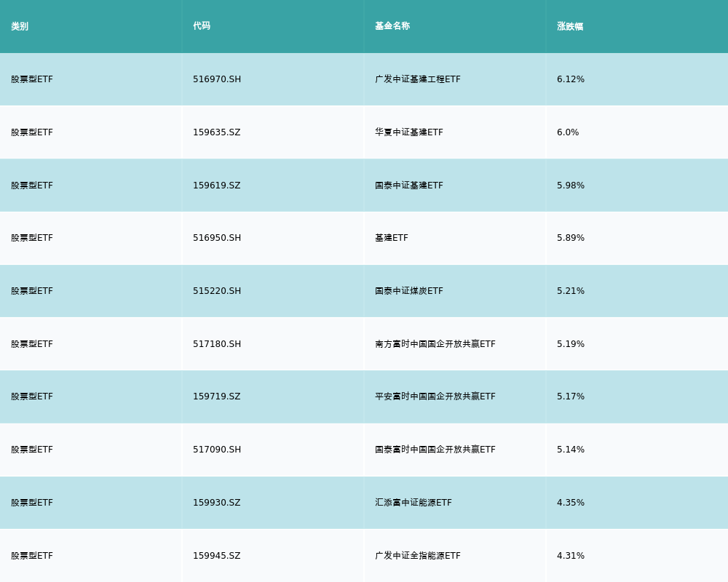Click 股票型ETF in the 159635.SZ row

click(x=32, y=132)
